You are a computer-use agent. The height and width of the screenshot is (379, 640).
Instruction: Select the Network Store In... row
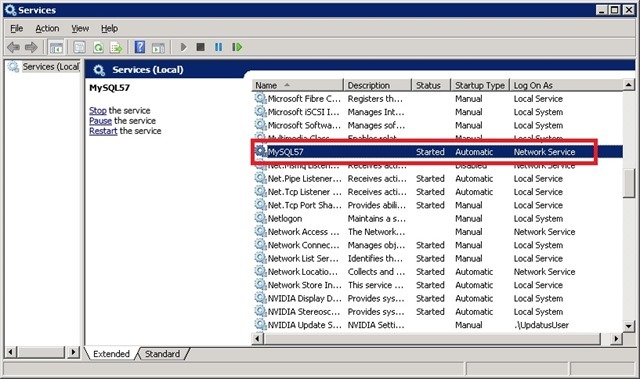(x=438, y=285)
